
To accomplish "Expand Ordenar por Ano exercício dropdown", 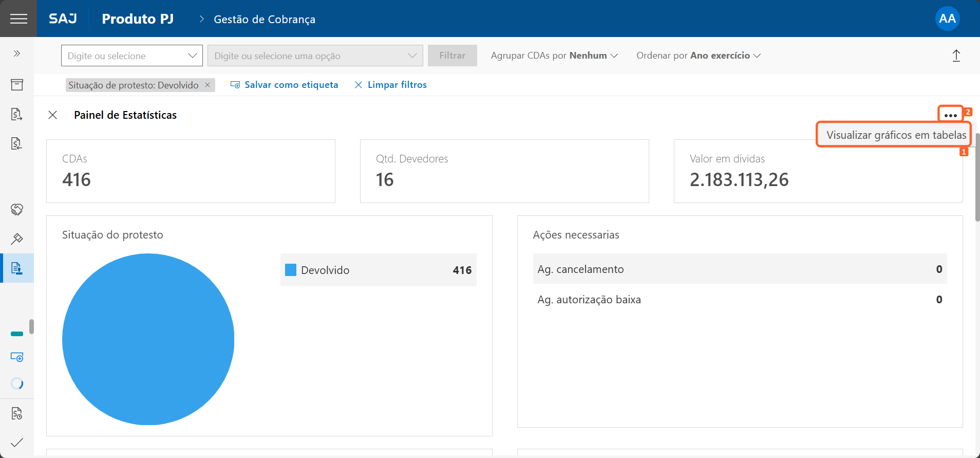I will (x=699, y=56).
